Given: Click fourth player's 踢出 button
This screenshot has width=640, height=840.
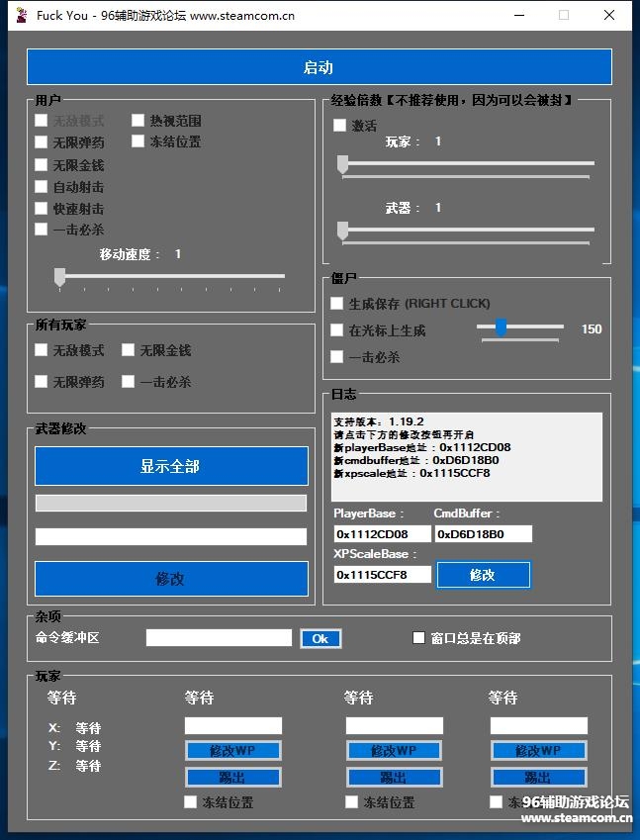Looking at the screenshot, I should point(539,778).
